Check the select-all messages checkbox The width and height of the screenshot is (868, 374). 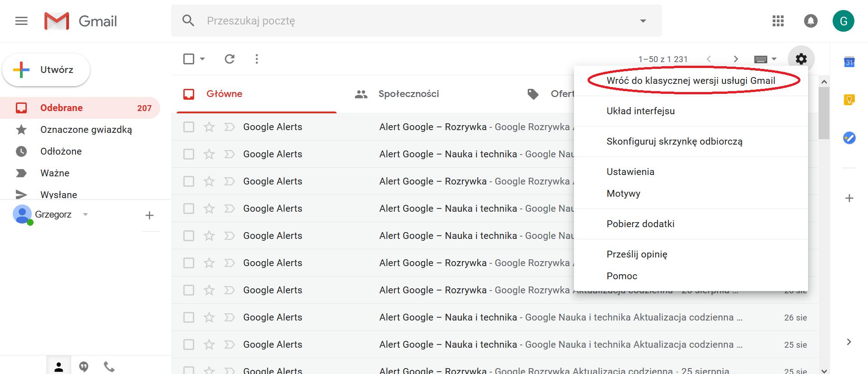pos(189,59)
